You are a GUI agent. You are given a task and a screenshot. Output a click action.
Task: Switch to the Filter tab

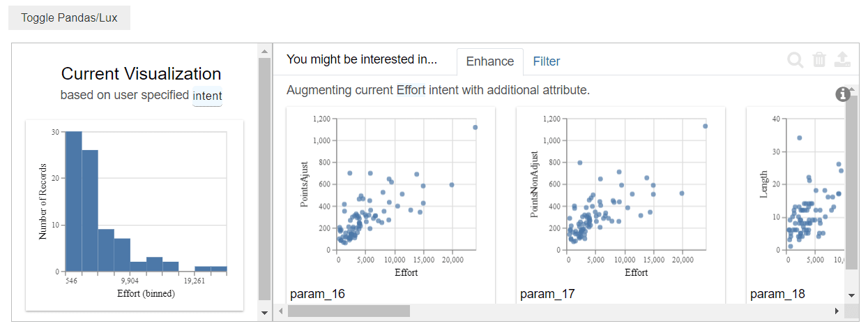(x=547, y=61)
